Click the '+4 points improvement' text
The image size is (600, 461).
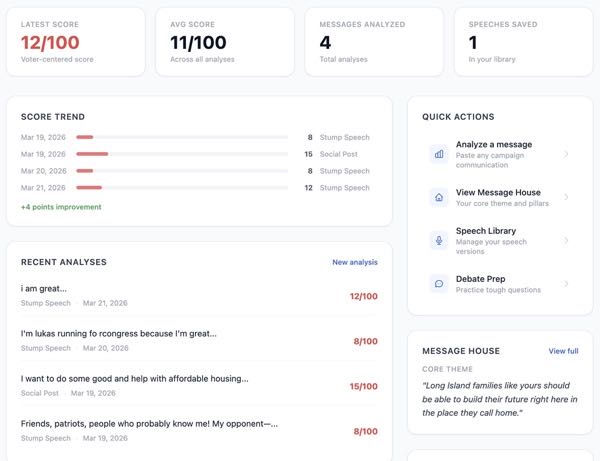point(61,207)
